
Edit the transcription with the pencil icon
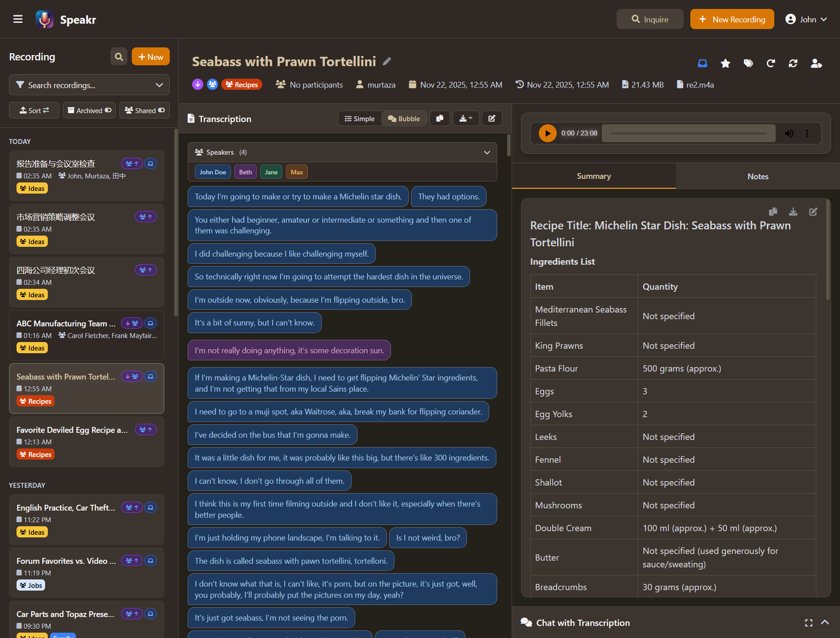(x=491, y=118)
